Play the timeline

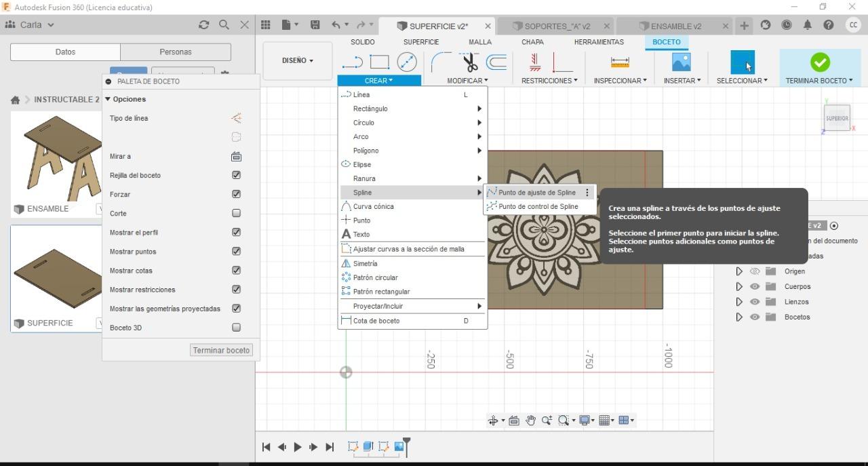click(x=298, y=447)
